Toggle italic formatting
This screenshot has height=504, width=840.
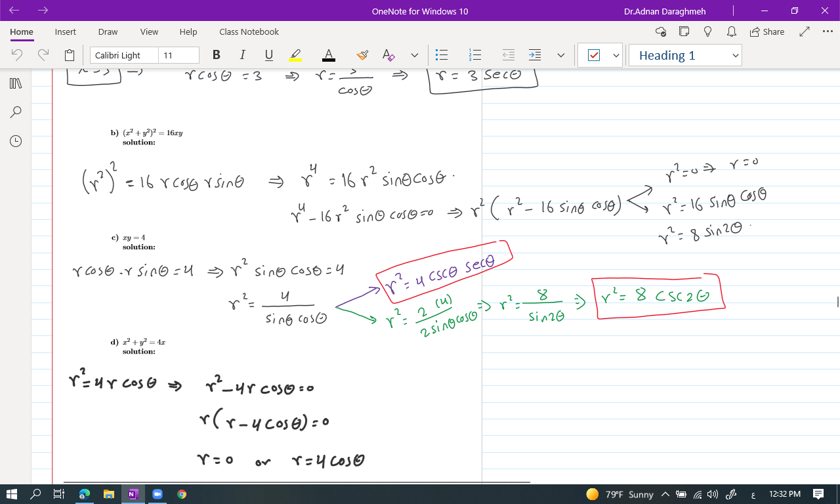[x=242, y=55]
